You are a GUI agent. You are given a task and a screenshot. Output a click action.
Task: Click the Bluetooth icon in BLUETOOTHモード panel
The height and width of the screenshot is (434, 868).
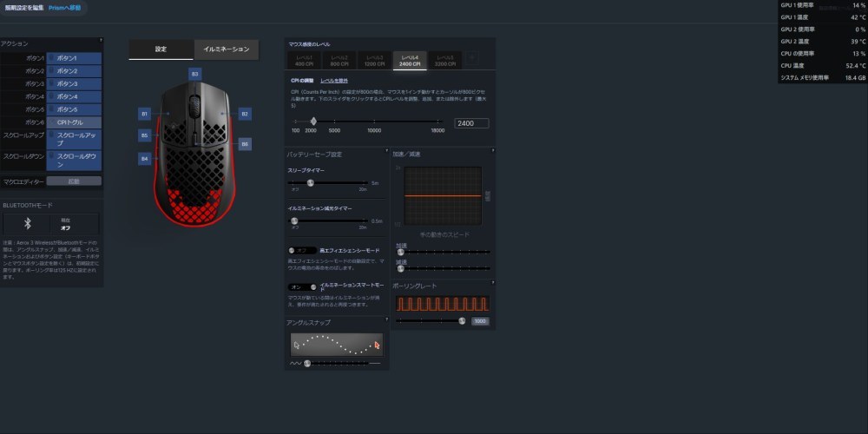pyautogui.click(x=27, y=223)
